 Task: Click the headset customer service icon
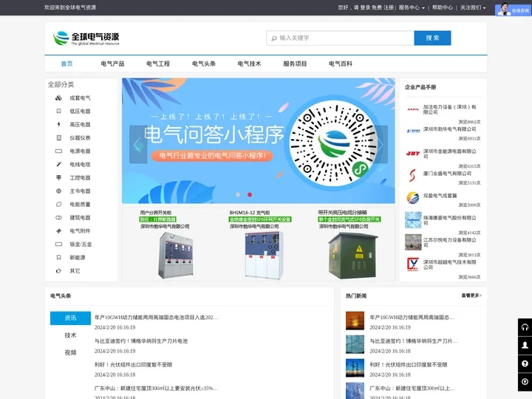[525, 327]
